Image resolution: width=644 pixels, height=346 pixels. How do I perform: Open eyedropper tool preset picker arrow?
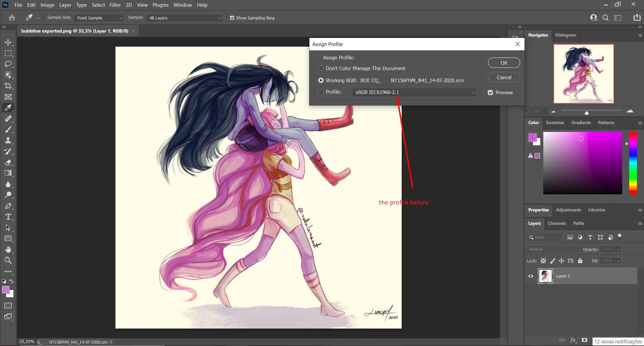(38, 18)
